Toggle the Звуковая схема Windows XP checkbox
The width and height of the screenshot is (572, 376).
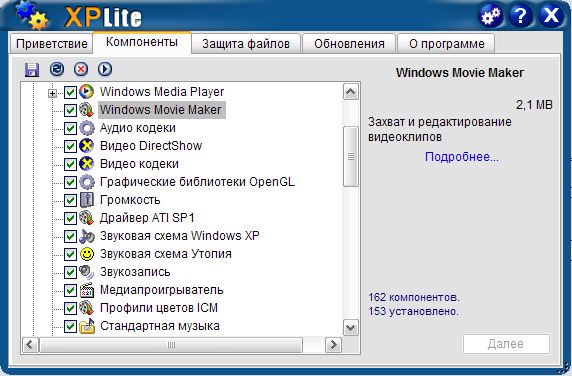click(x=70, y=237)
